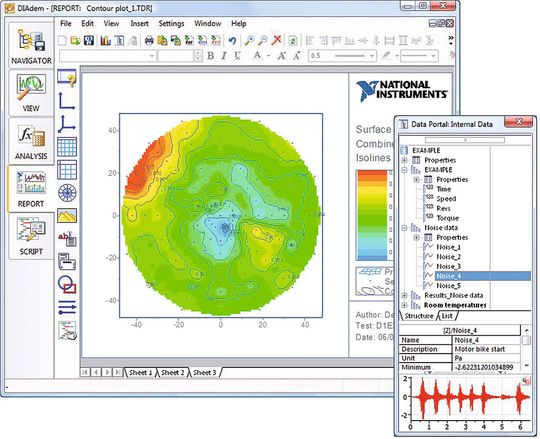Viewport: 540px width, 439px height.
Task: Switch to the VIEW panel
Action: pyautogui.click(x=31, y=93)
